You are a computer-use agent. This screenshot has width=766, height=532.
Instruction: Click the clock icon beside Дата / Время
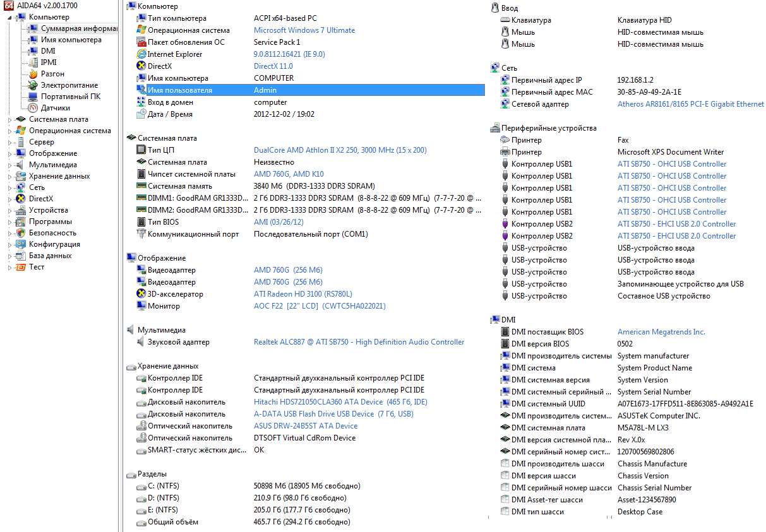click(x=141, y=114)
